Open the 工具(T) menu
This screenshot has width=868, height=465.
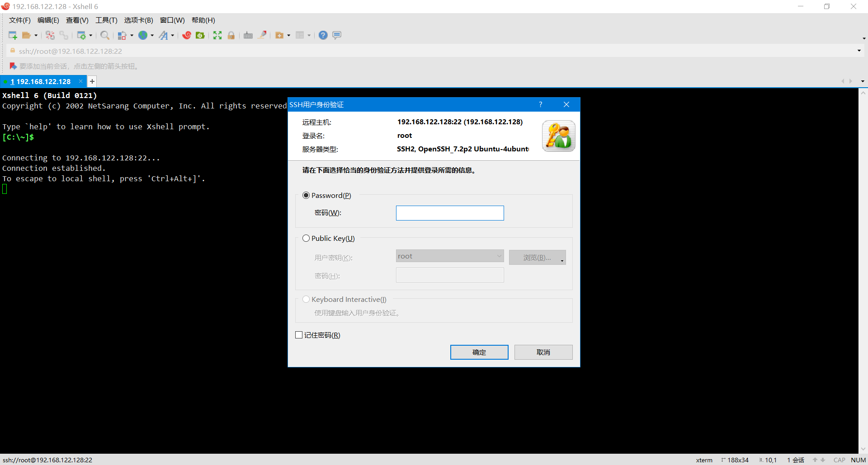[x=106, y=20]
